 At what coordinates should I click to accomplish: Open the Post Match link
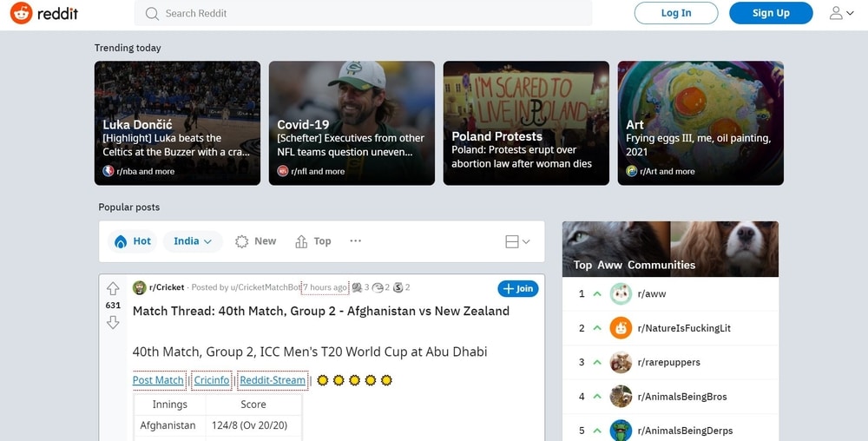coord(158,380)
